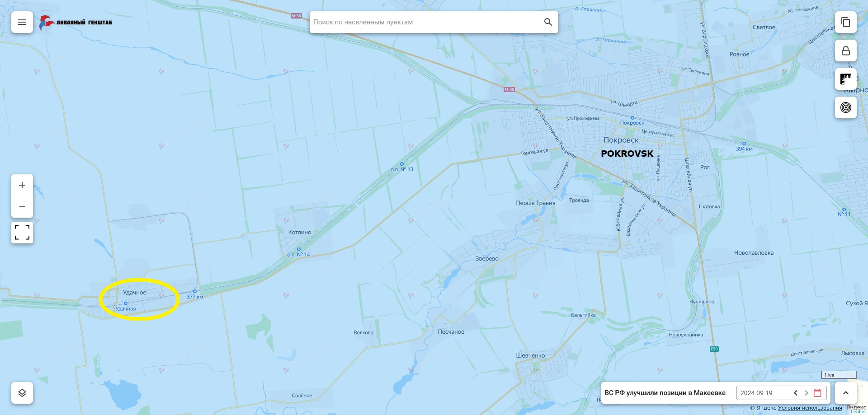The height and width of the screenshot is (415, 868).
Task: Open the map layers selector
Action: click(x=22, y=393)
